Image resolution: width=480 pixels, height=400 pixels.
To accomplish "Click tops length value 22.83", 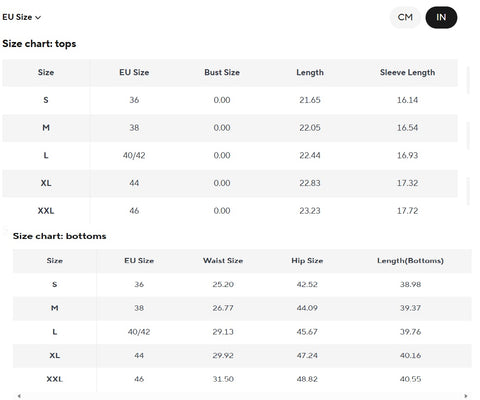I will tap(310, 183).
